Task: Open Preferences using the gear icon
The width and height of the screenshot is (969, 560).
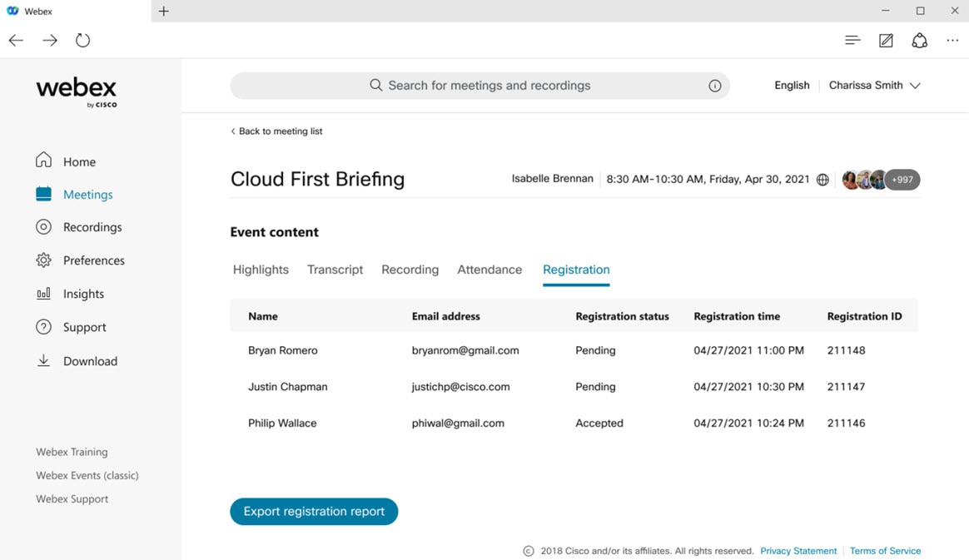Action: pos(43,260)
